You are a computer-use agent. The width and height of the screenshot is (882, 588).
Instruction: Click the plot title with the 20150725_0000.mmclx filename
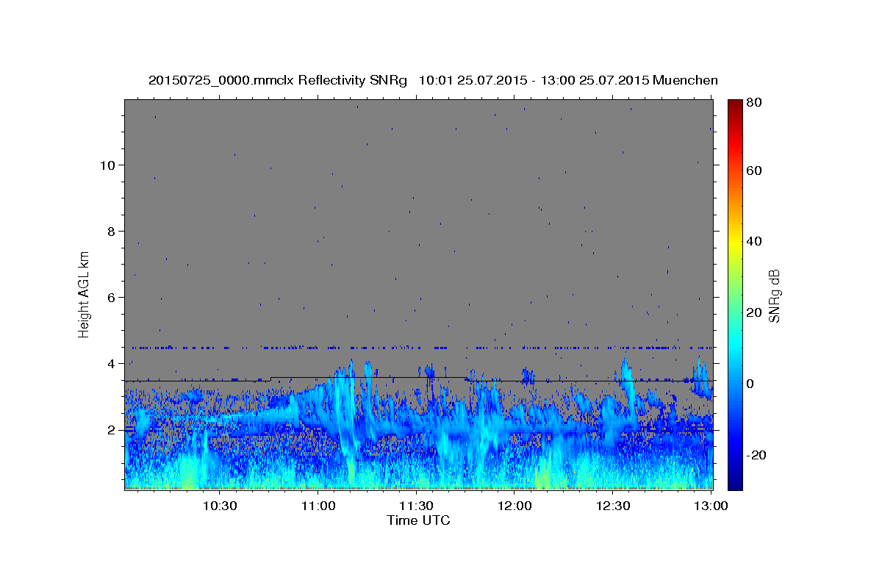click(433, 80)
